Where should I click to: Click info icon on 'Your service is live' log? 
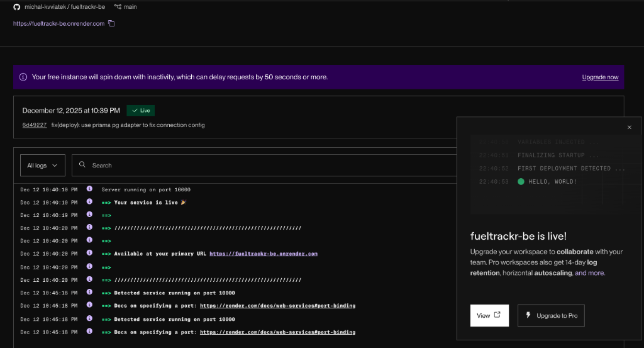(89, 202)
